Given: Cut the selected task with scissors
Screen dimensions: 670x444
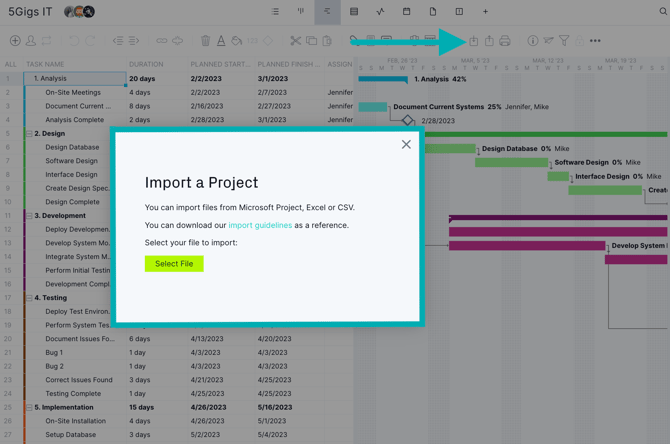Looking at the screenshot, I should tap(295, 41).
